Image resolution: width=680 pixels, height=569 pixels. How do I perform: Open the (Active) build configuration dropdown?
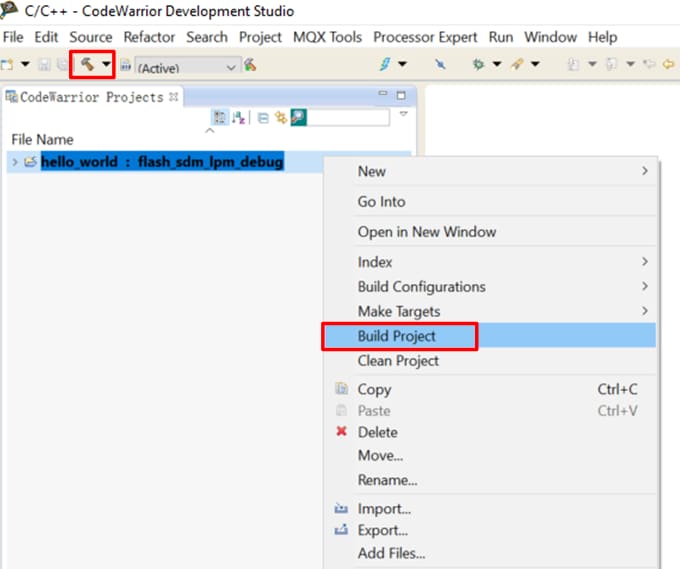(x=188, y=67)
